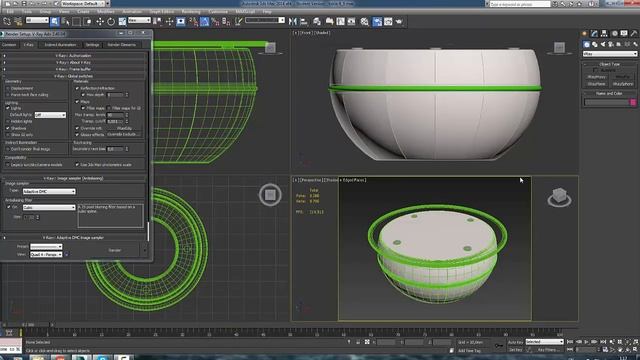Click the VRayPlane object type button
This screenshot has width=640, height=360.
(596, 84)
